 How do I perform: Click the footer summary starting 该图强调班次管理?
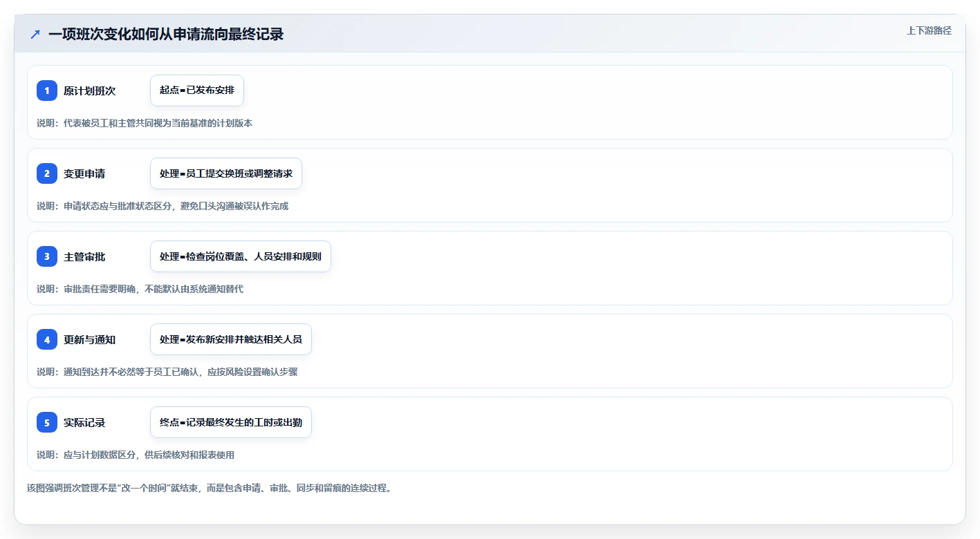pyautogui.click(x=210, y=488)
